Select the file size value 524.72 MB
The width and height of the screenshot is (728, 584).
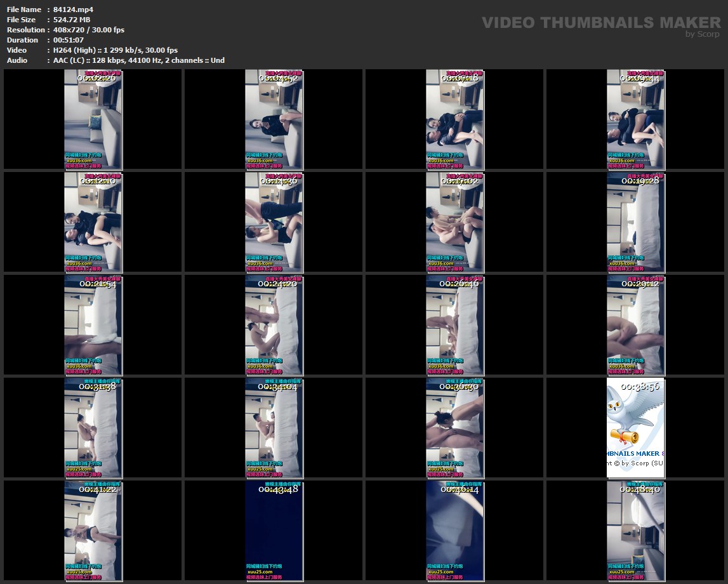pyautogui.click(x=72, y=20)
